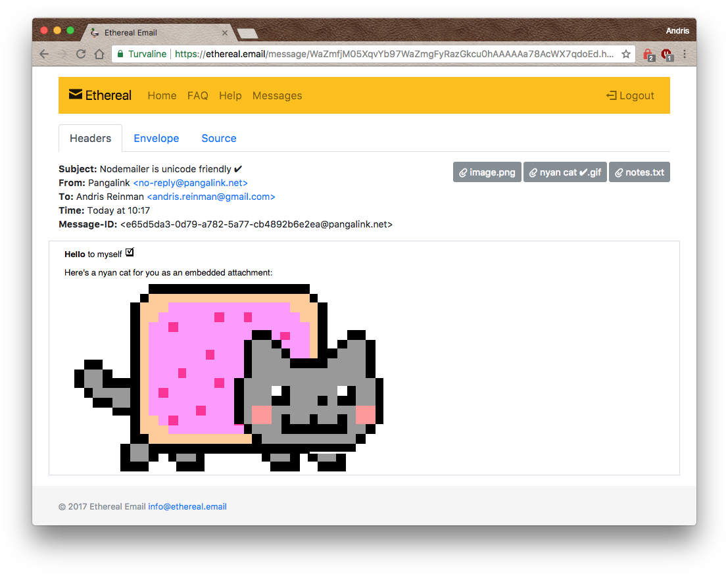The image size is (728, 574).
Task: Open Chrome's three-dot menu
Action: click(684, 54)
